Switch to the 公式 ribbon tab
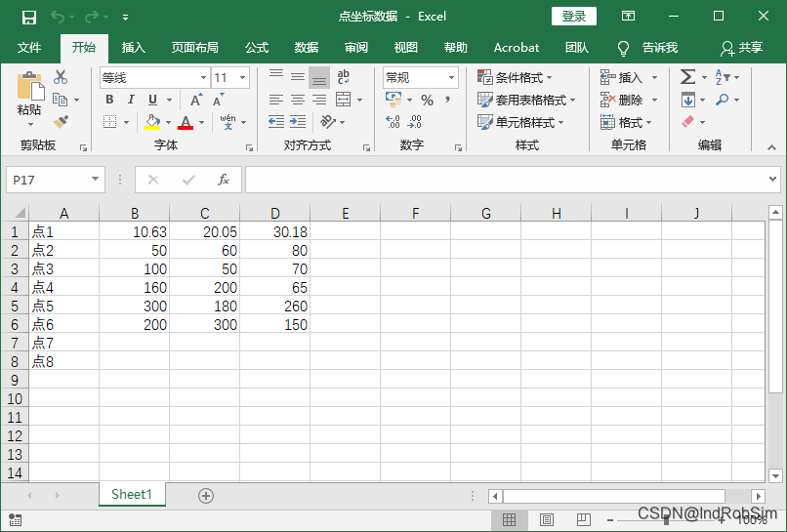The height and width of the screenshot is (532, 787). point(257,47)
